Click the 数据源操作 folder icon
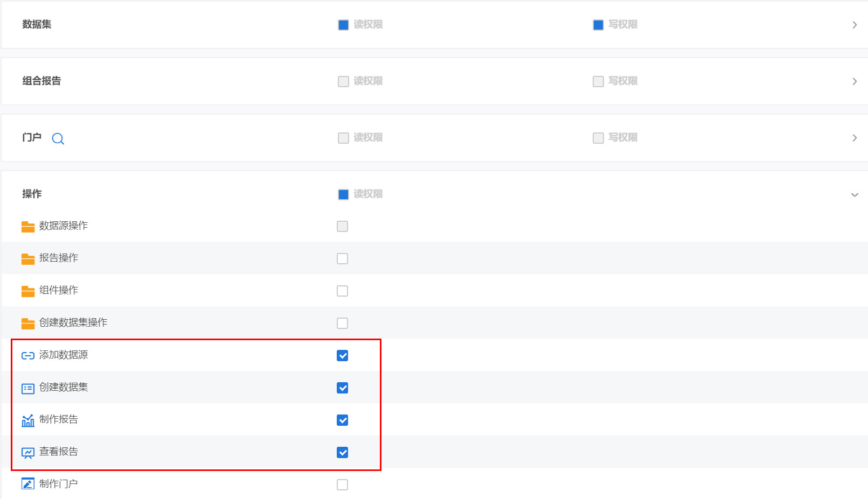This screenshot has width=868, height=499. pyautogui.click(x=28, y=227)
